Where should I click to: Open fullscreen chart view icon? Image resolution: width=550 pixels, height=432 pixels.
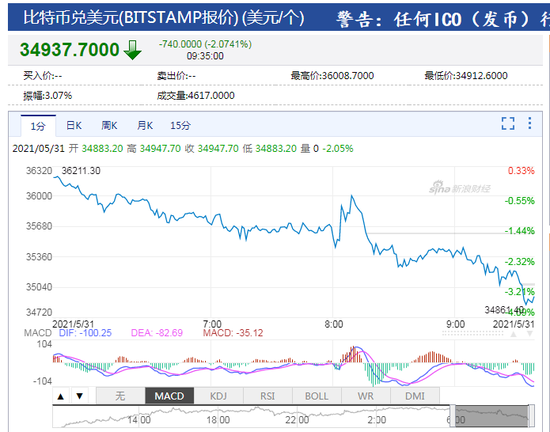[x=508, y=123]
